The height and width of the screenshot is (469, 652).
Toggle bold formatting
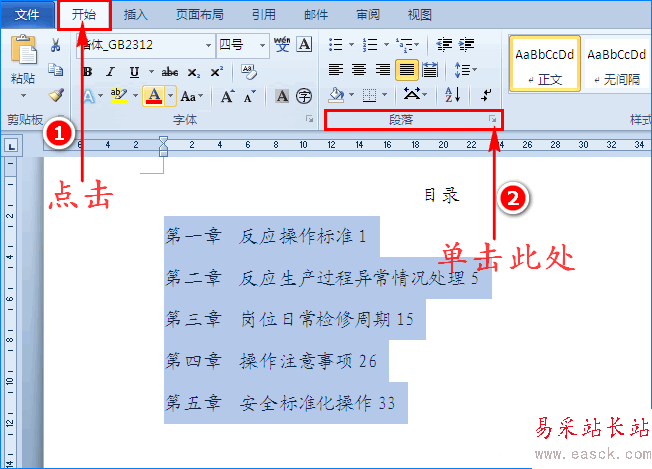point(87,72)
